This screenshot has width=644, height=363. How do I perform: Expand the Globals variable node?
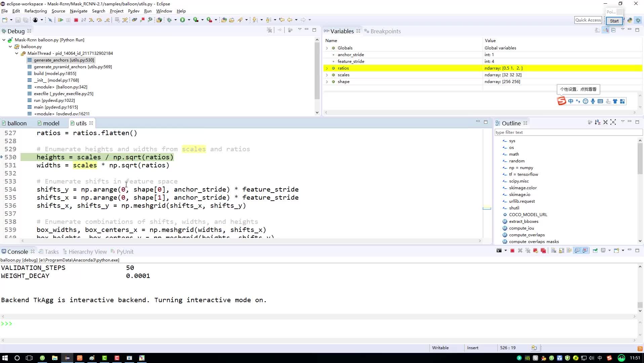(x=327, y=48)
